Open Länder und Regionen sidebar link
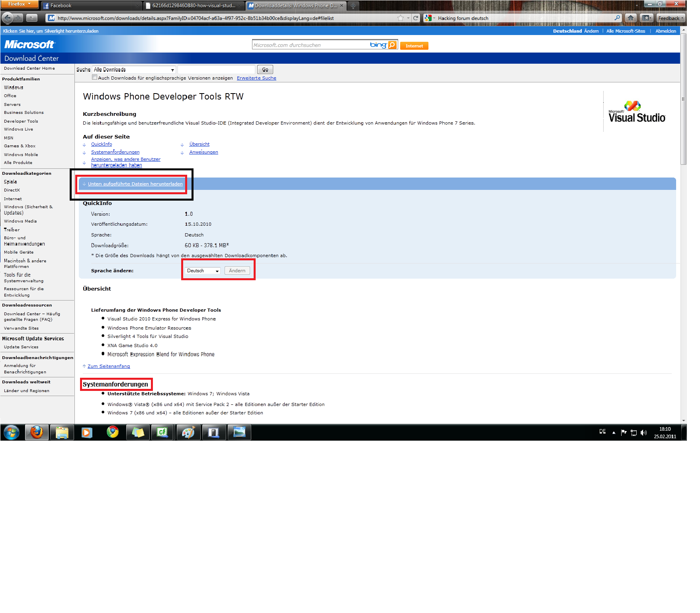 click(x=27, y=391)
